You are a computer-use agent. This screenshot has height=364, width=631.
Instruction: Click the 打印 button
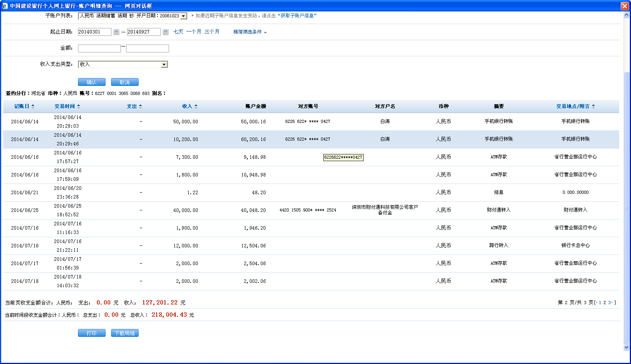click(x=91, y=333)
